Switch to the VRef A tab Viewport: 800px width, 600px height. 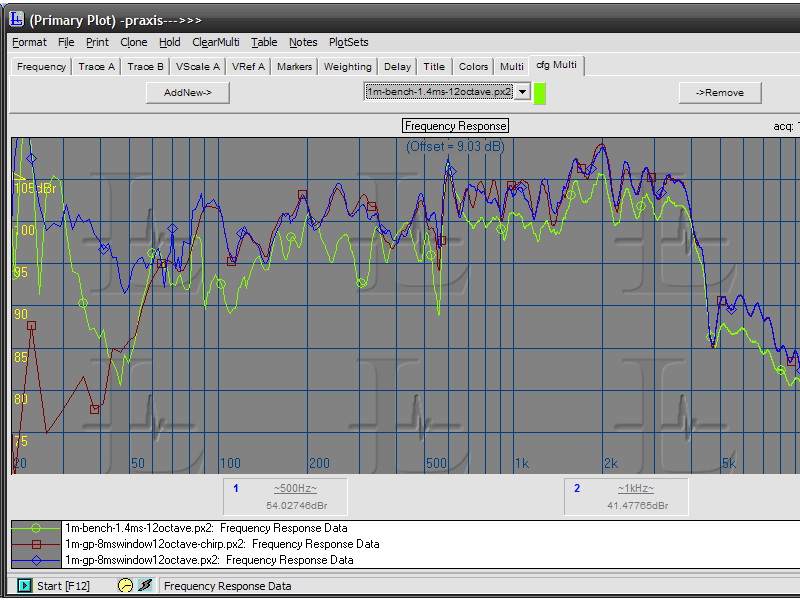coord(248,67)
